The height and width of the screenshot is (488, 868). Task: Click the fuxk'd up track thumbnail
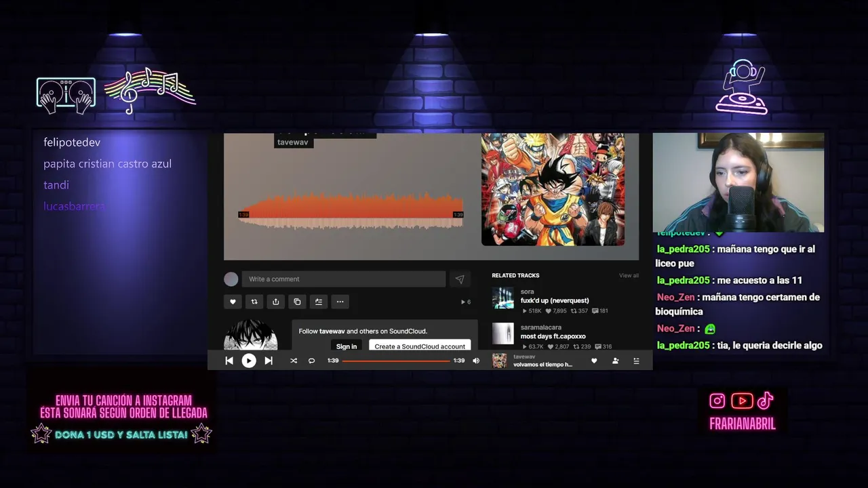point(503,298)
